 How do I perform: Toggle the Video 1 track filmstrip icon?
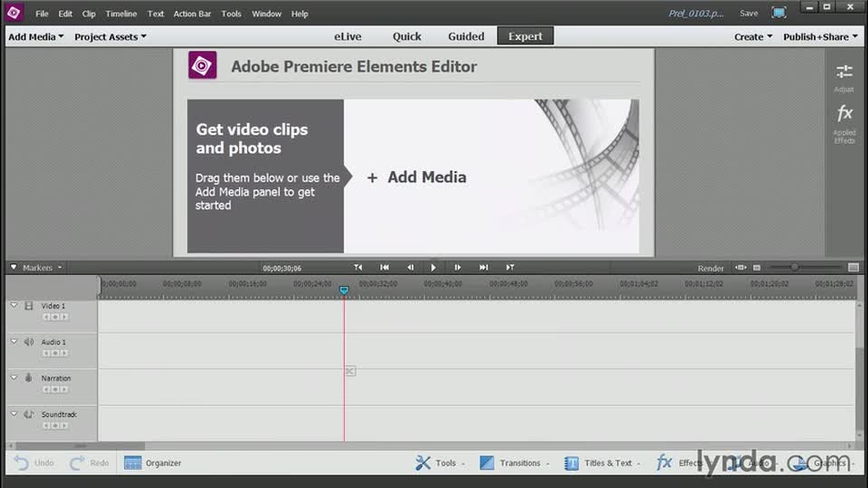click(x=29, y=306)
